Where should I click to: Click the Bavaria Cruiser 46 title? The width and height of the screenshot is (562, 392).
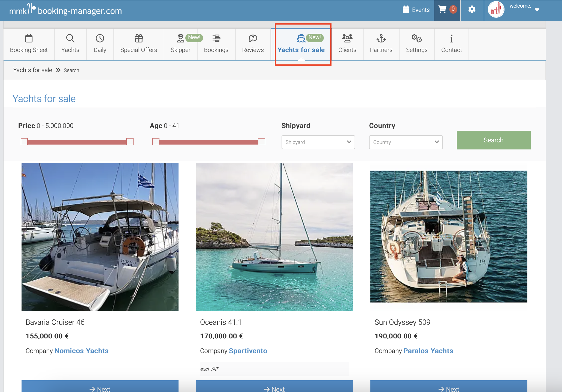pyautogui.click(x=55, y=322)
